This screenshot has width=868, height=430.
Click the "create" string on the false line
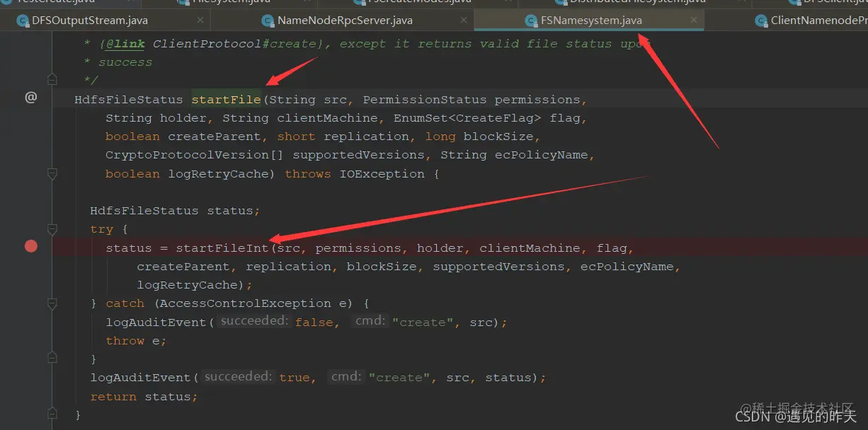423,322
